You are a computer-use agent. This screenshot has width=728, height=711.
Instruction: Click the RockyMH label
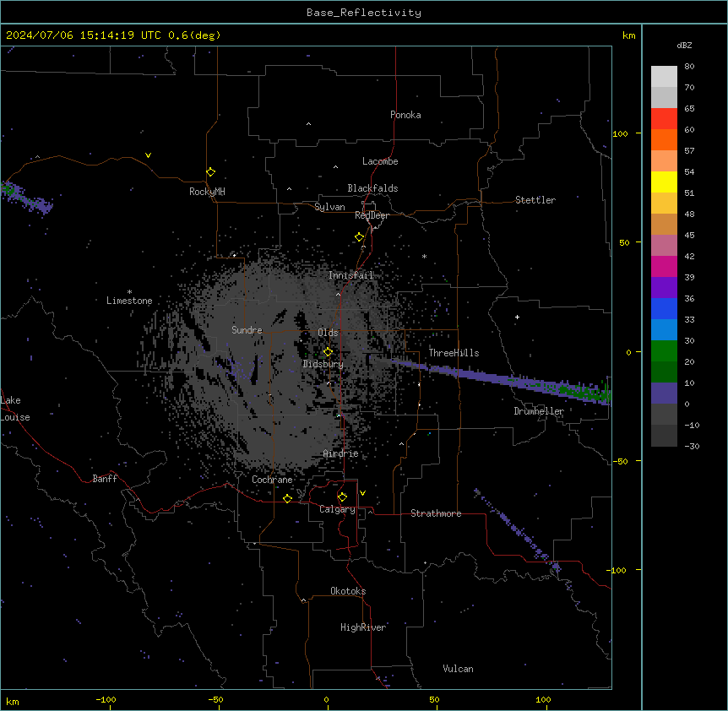207,192
